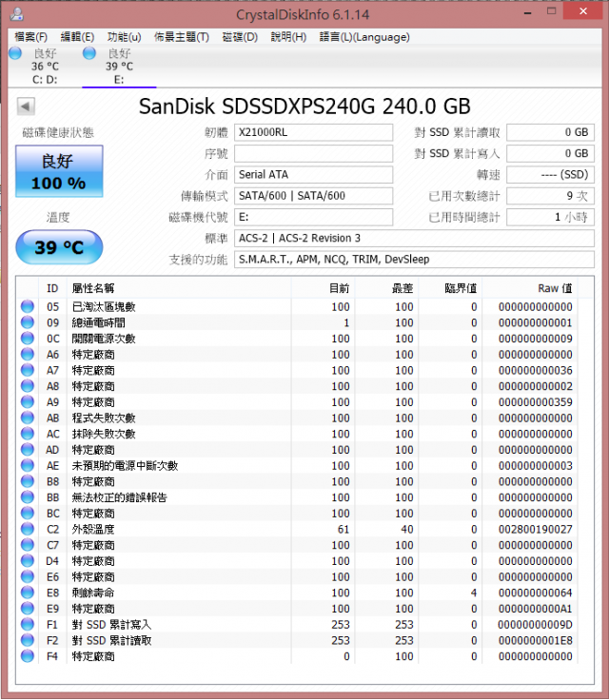
Task: Click status orb of attribute 09
Action: click(x=28, y=322)
